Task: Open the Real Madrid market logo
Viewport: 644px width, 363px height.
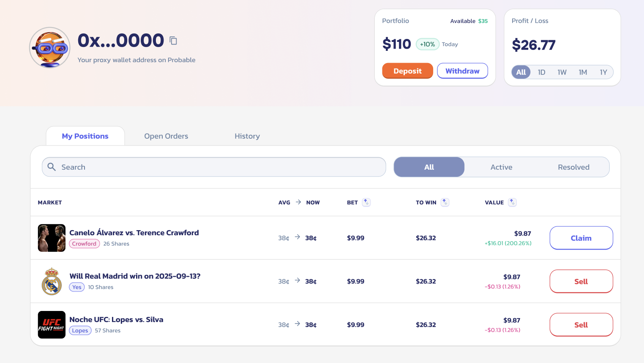Action: pos(52,281)
